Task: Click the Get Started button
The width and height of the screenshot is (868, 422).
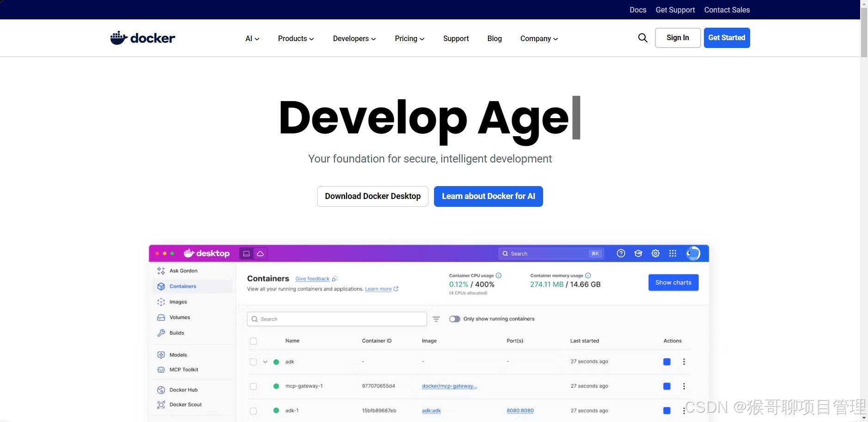Action: click(x=727, y=38)
